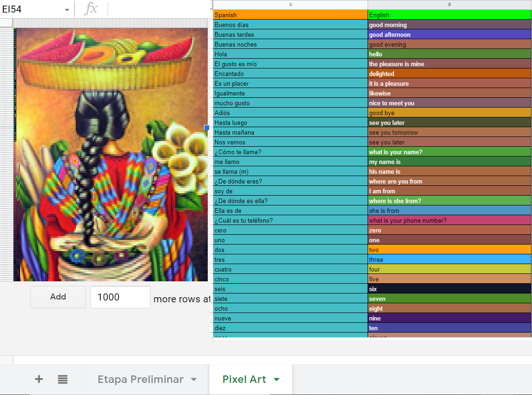This screenshot has height=395, width=532.
Task: Click the add new sheet plus icon
Action: (x=39, y=379)
